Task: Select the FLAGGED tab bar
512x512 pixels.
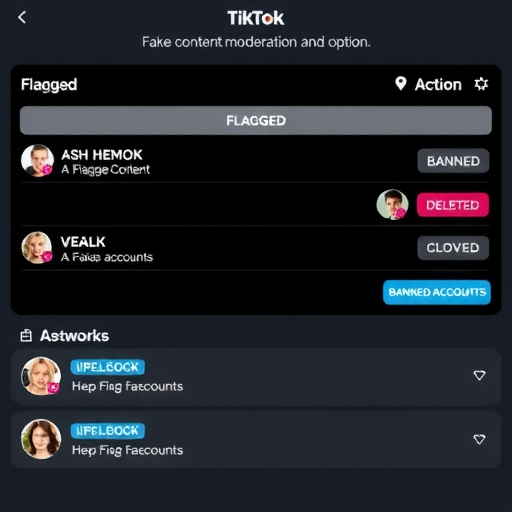Action: point(256,120)
